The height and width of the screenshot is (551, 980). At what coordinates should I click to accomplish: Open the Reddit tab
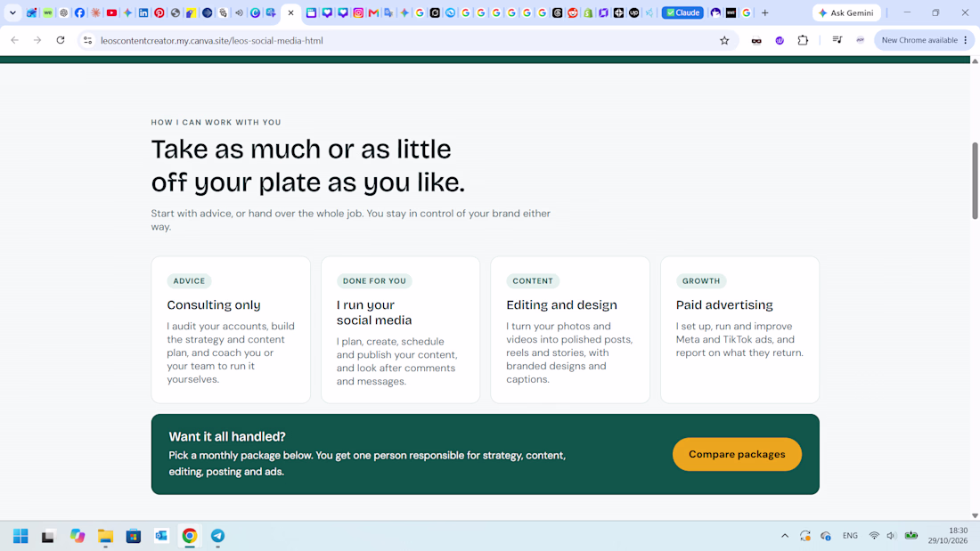(x=573, y=12)
